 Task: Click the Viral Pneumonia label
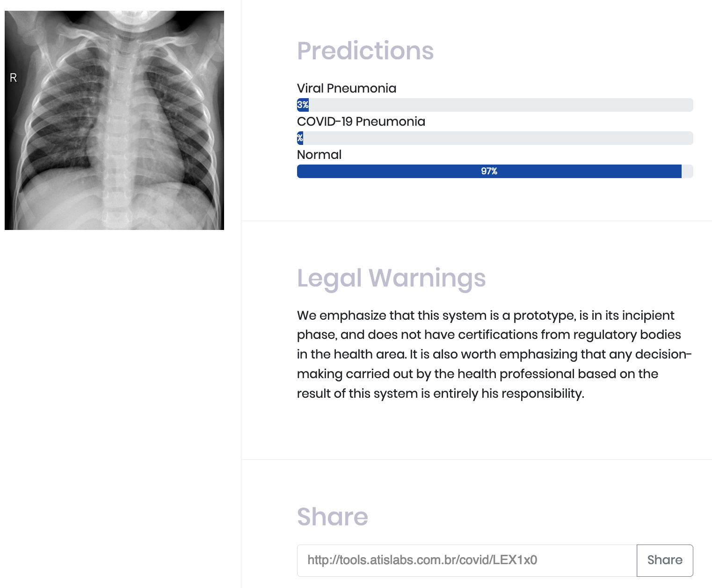pos(347,88)
